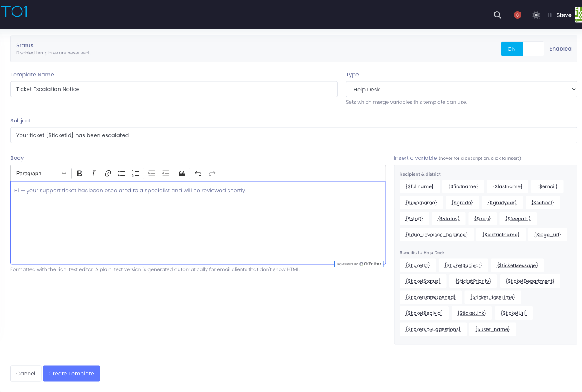Insert the {$aup} variable
Viewport: 582px width, 392px height.
tap(482, 219)
